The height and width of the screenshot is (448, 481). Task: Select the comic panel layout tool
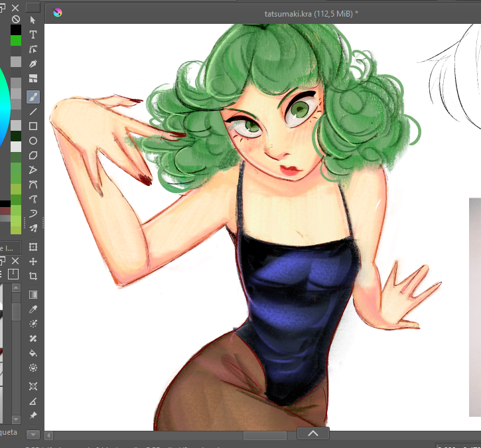click(x=33, y=78)
